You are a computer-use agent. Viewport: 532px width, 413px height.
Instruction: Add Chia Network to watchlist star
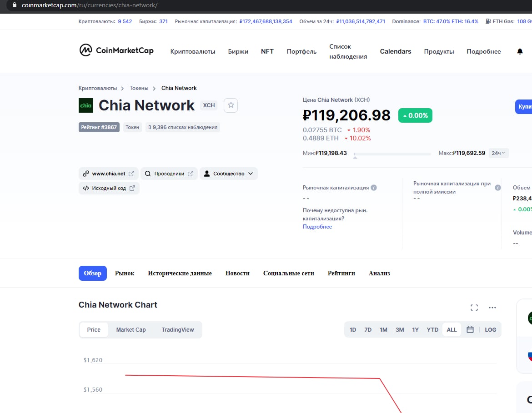pyautogui.click(x=231, y=105)
